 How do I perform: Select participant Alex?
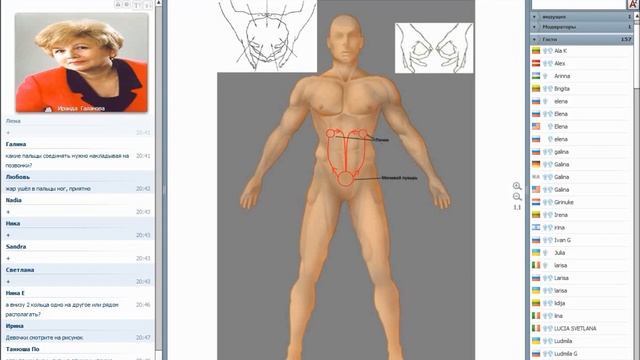[560, 63]
